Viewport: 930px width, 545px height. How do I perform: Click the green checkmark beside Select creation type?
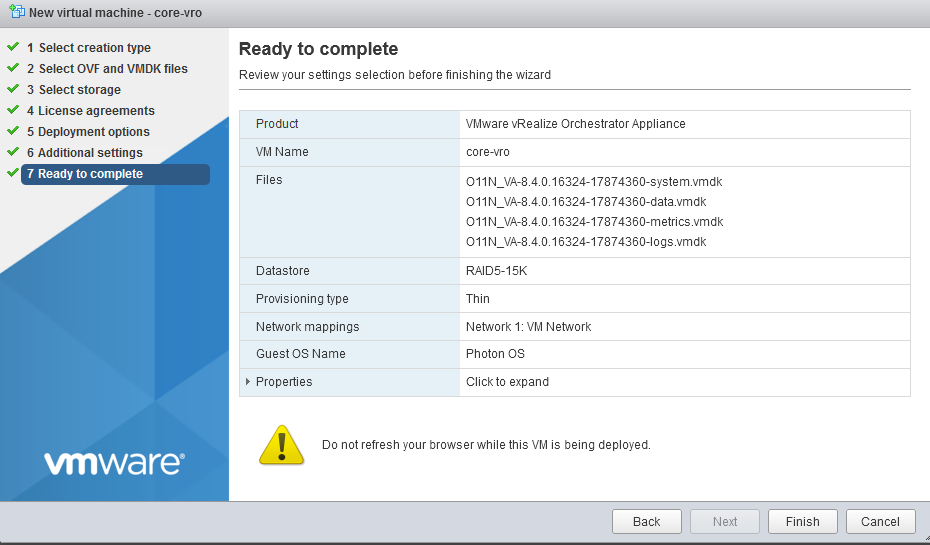[x=13, y=47]
